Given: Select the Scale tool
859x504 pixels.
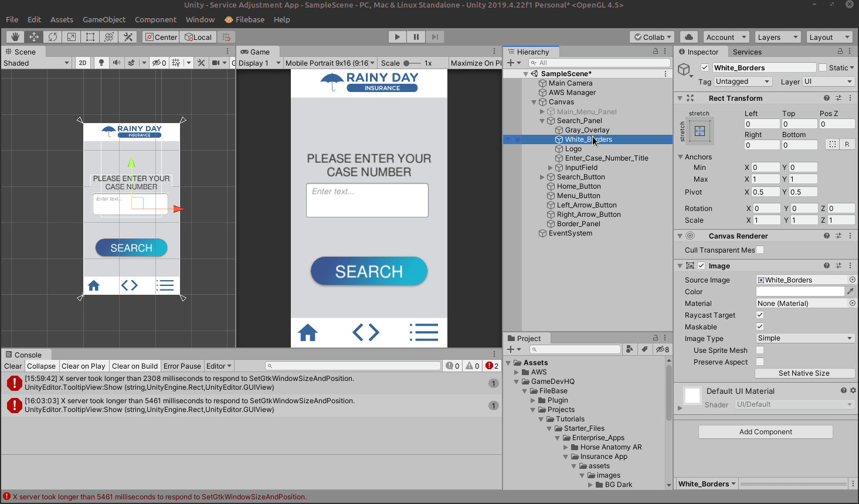Looking at the screenshot, I should (x=72, y=37).
